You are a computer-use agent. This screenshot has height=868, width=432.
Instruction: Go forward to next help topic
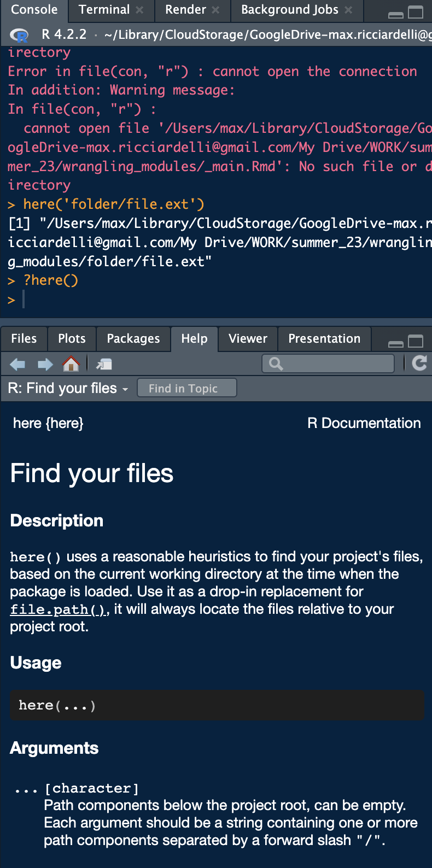(x=45, y=364)
